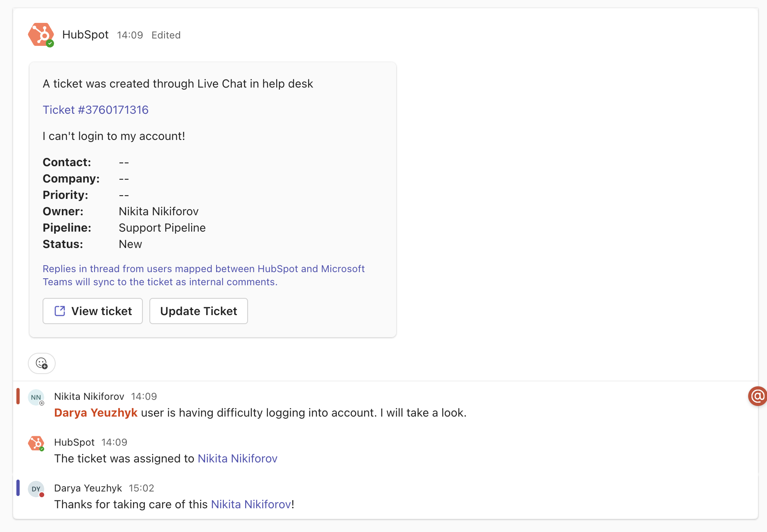This screenshot has width=767, height=532.
Task: Click the Pipeline value Support Pipeline
Action: click(162, 228)
